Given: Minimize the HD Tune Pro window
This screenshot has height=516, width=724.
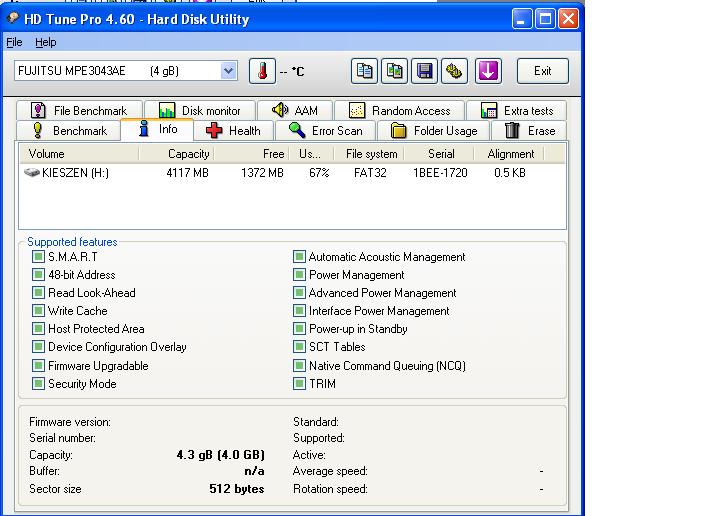Looking at the screenshot, I should point(522,19).
